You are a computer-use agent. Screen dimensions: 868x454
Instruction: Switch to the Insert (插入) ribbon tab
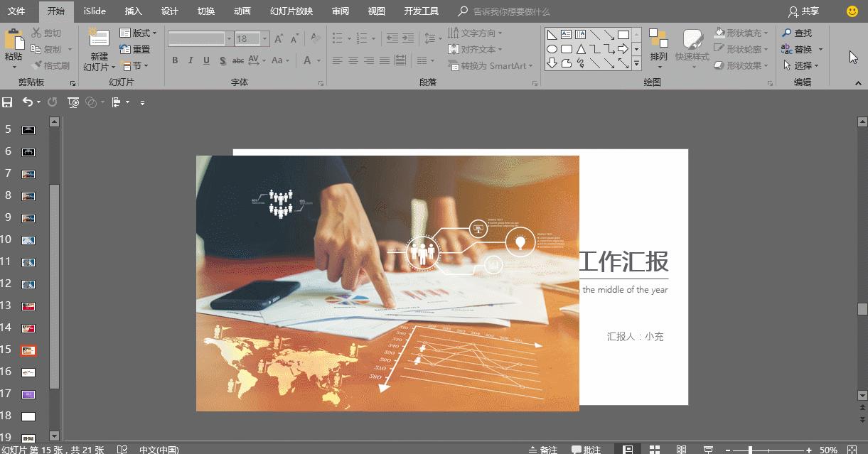pyautogui.click(x=132, y=11)
